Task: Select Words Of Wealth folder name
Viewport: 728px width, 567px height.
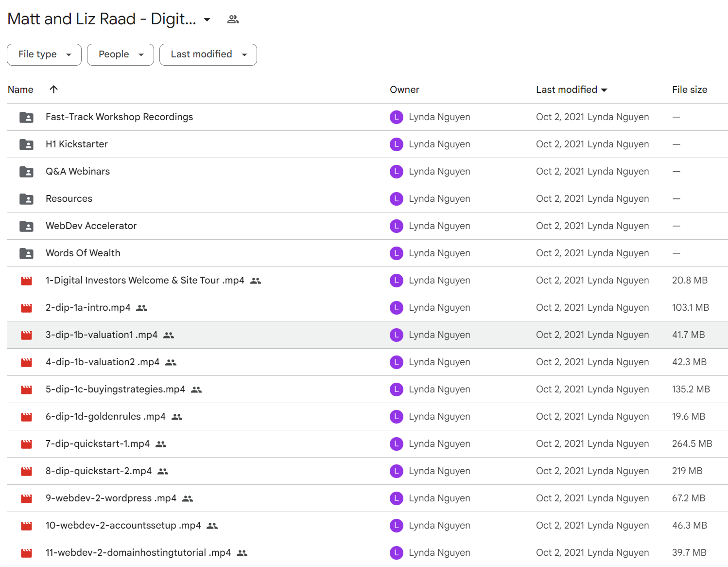Action: coord(83,253)
